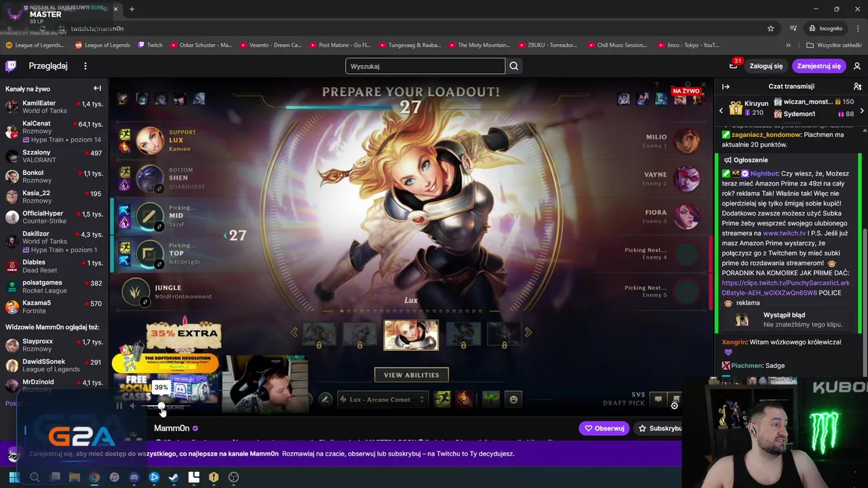Edit rune page pencil icon
Image resolution: width=868 pixels, height=488 pixels.
coord(325,399)
